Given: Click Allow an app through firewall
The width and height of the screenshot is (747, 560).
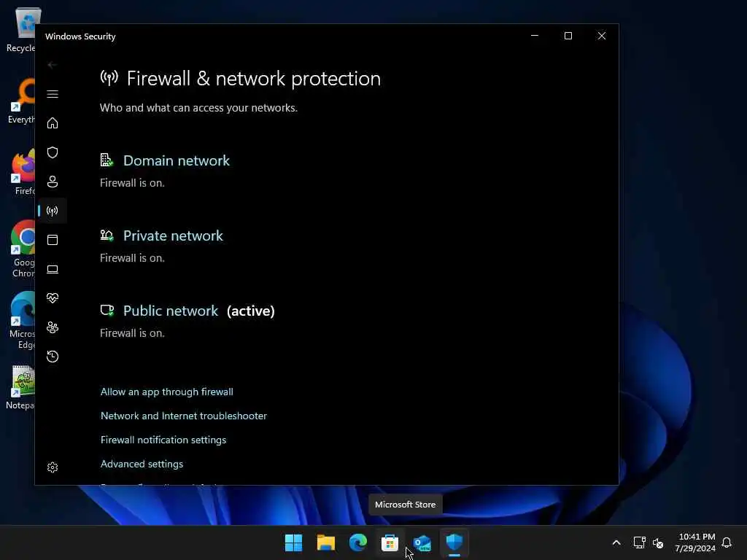Looking at the screenshot, I should click(167, 392).
